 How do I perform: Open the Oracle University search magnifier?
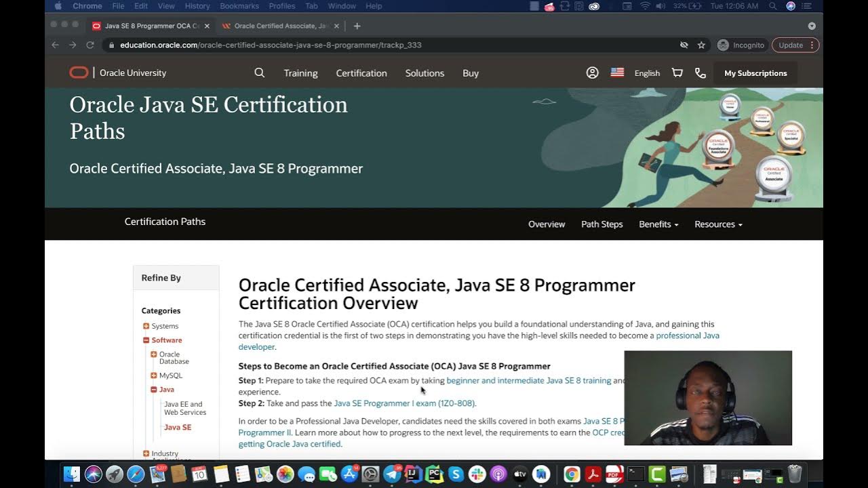point(259,73)
